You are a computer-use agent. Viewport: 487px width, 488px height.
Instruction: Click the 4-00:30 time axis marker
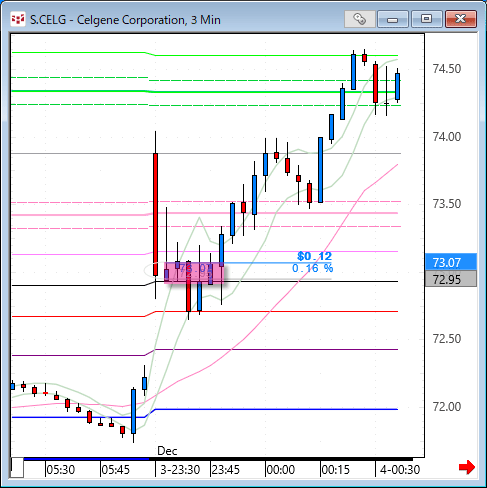point(400,470)
